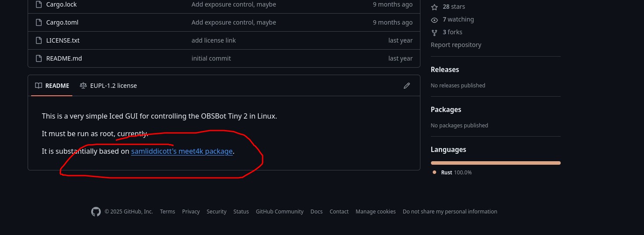
Task: Click the GitHub Octocat logo in footer
Action: (96, 212)
